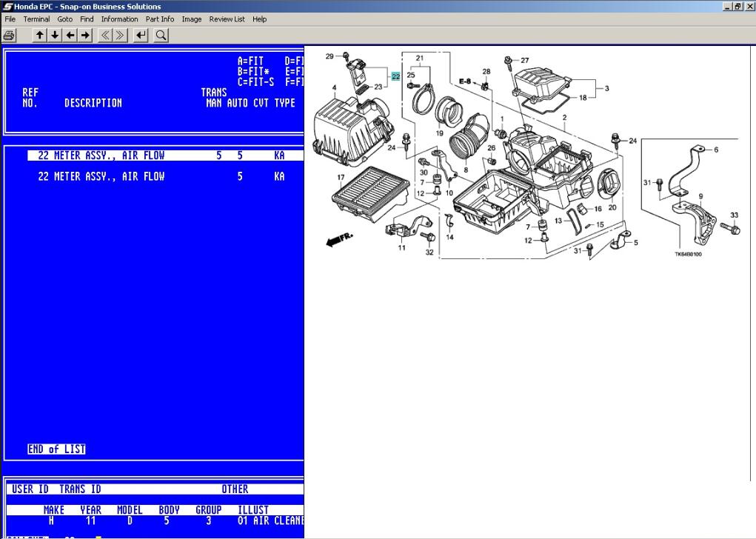
Task: Open the Help menu
Action: [259, 19]
